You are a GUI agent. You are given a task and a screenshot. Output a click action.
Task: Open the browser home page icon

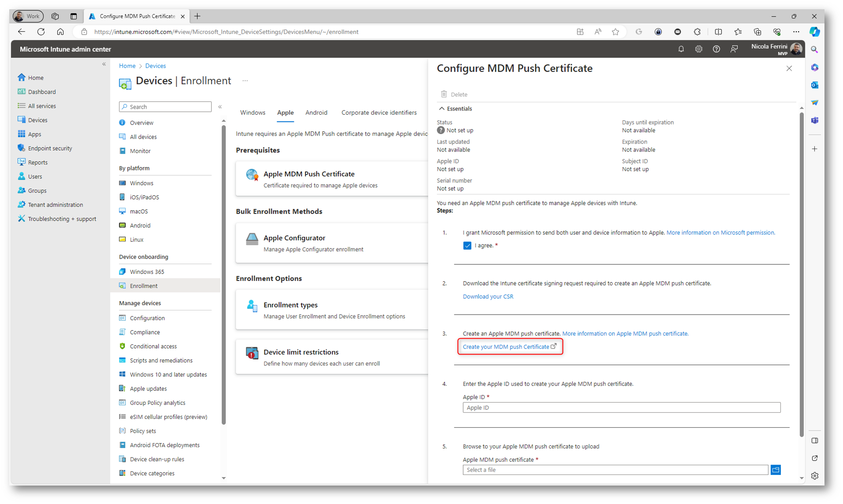click(60, 32)
